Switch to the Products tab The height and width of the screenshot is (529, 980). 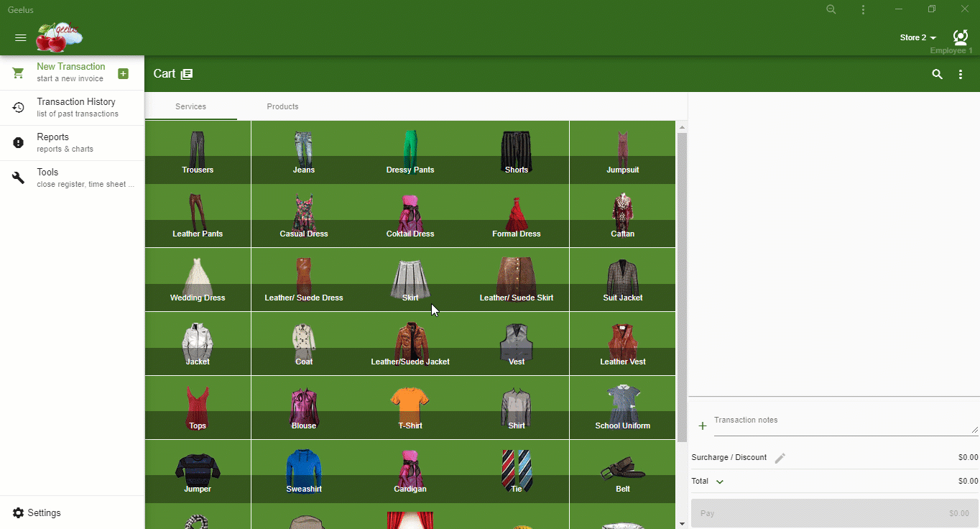coord(282,106)
